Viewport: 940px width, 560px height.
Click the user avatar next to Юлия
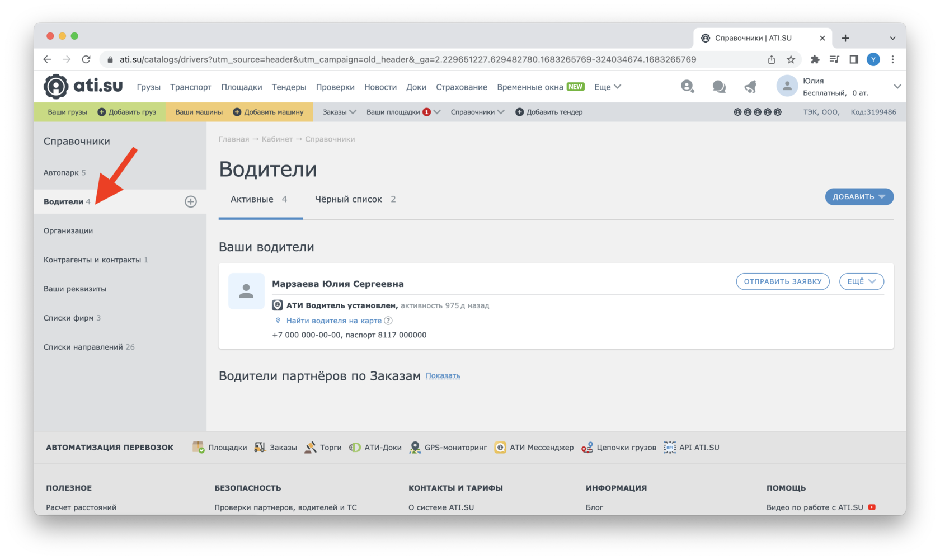787,86
